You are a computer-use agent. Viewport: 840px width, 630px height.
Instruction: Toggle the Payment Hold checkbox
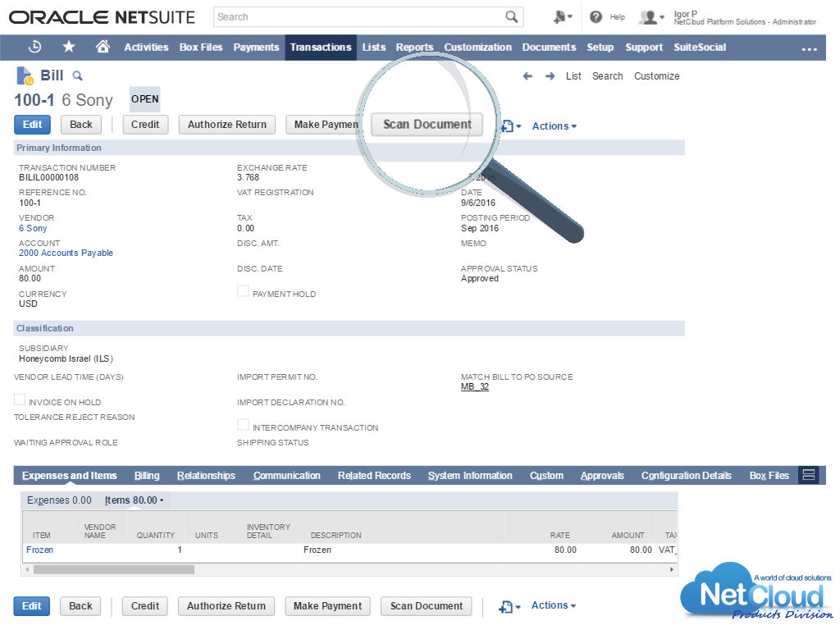243,291
